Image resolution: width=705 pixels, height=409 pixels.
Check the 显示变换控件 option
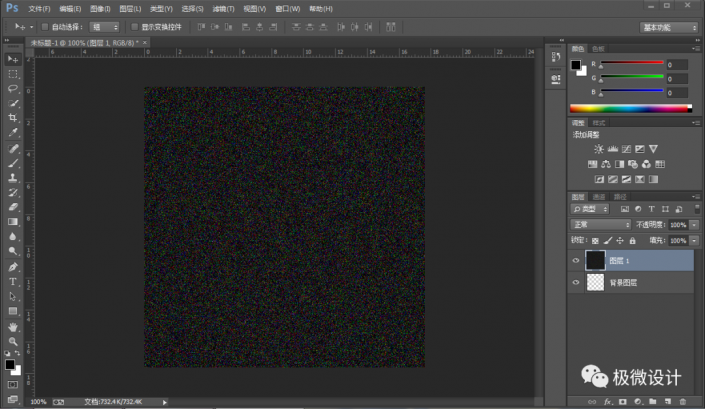click(x=136, y=27)
